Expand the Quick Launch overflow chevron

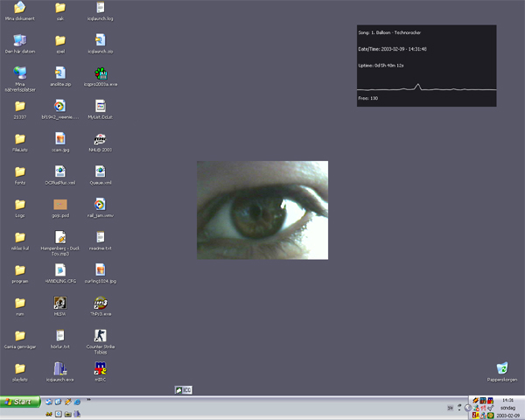(x=88, y=400)
